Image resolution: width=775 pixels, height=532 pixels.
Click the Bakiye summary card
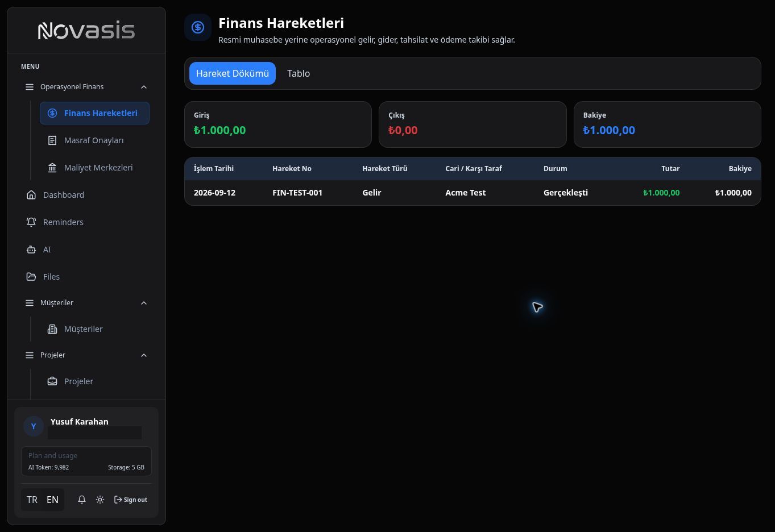coord(668,124)
